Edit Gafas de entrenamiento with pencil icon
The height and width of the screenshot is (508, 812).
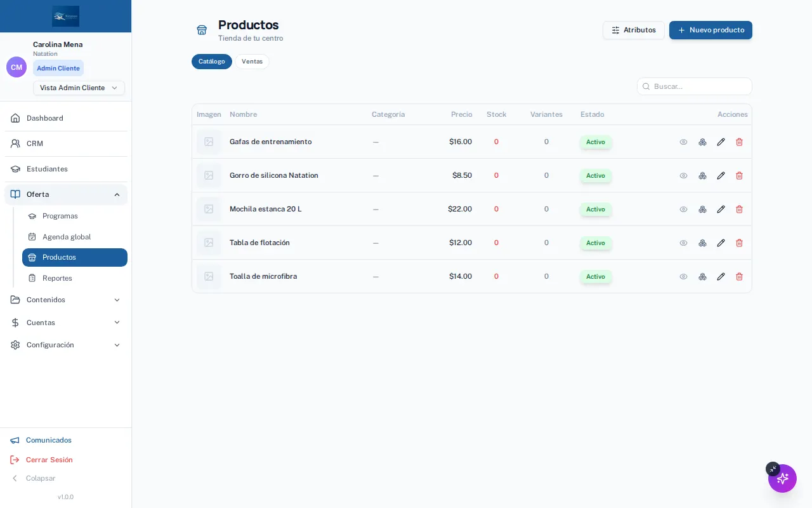pyautogui.click(x=721, y=142)
